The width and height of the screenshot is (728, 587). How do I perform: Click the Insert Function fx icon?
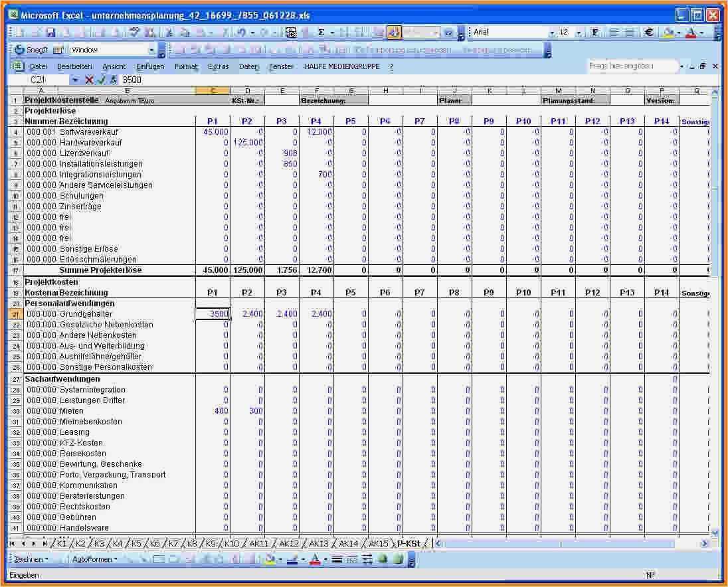point(112,79)
